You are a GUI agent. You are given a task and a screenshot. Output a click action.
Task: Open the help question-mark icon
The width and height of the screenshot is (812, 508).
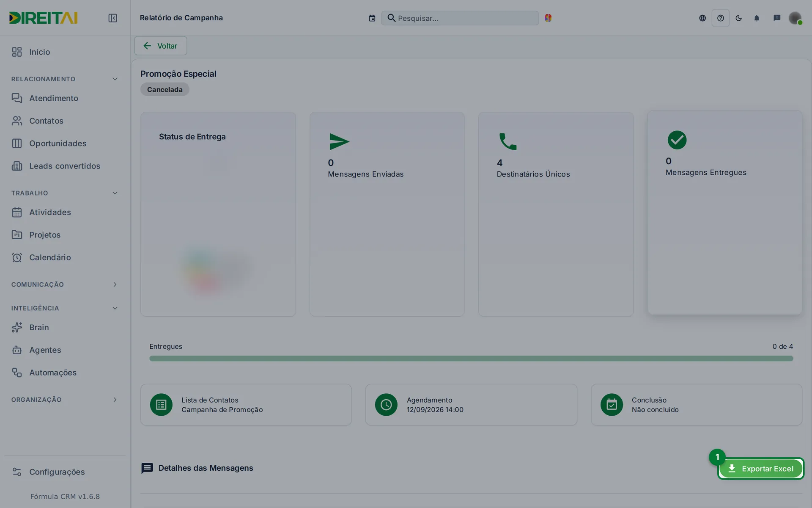click(721, 18)
